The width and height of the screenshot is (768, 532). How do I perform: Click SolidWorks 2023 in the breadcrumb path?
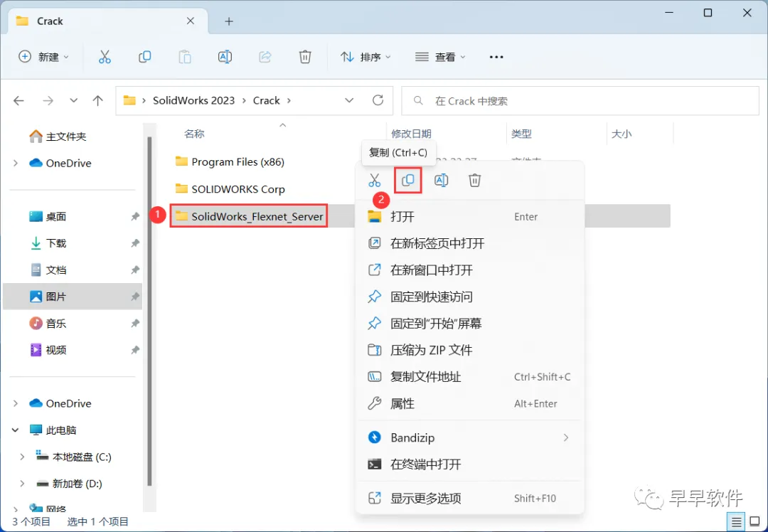[193, 100]
